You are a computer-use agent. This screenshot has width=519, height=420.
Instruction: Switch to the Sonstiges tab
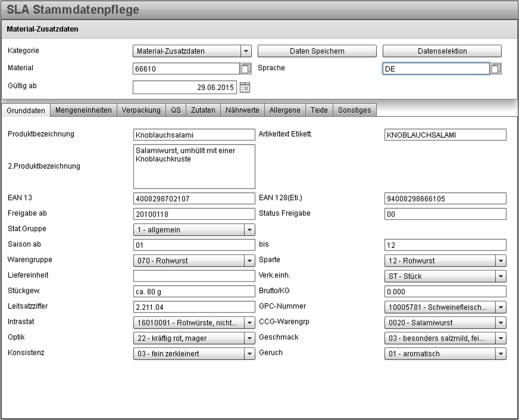point(355,110)
